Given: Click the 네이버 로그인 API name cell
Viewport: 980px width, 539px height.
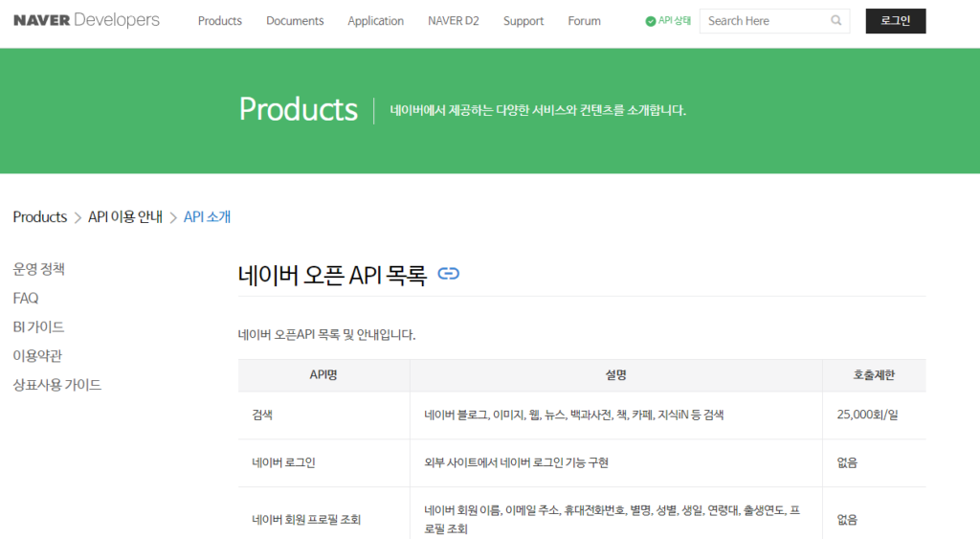Looking at the screenshot, I should 323,462.
